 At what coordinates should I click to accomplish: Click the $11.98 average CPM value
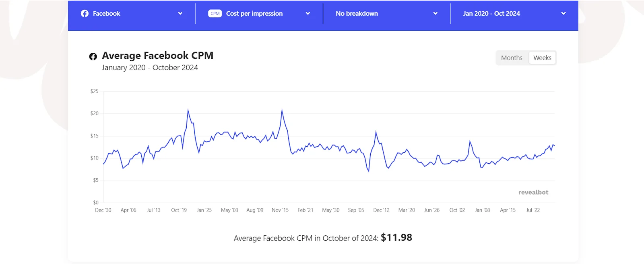(396, 238)
